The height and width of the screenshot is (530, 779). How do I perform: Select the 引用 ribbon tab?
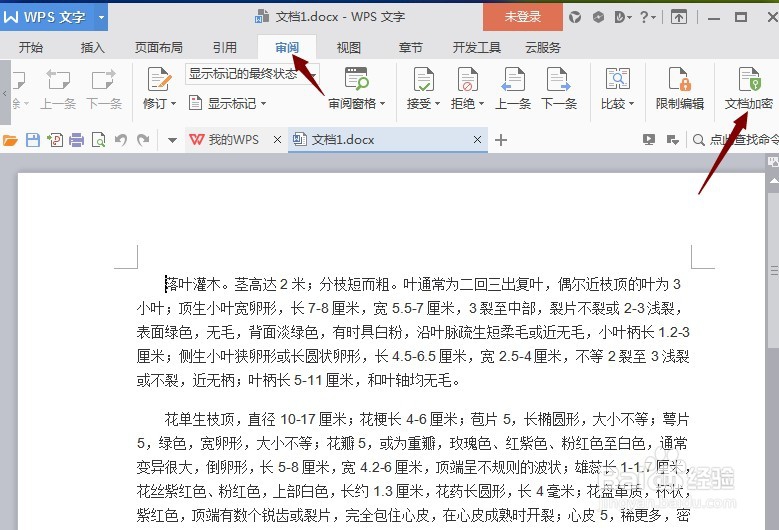(x=225, y=48)
